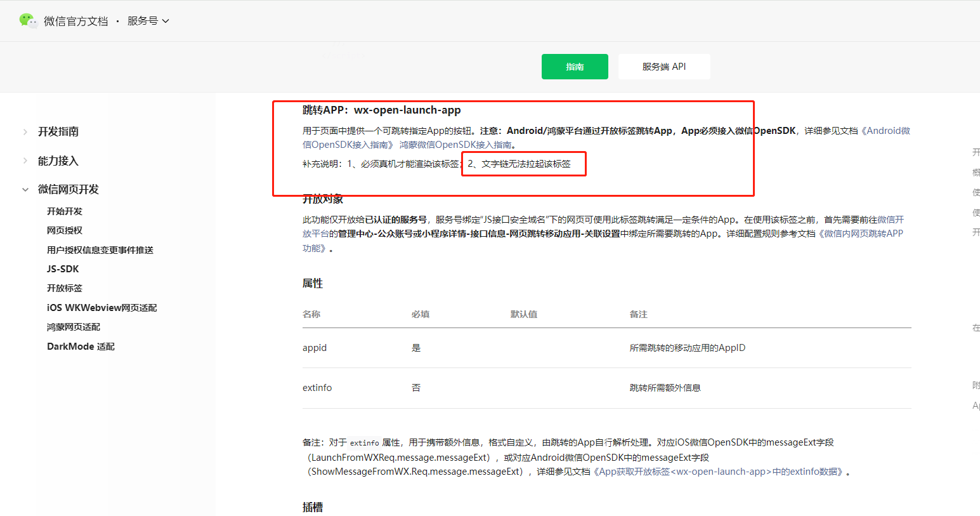Collapse the 微信网页开发 sidebar section arrow
Viewport: 980px width, 516px height.
coord(25,189)
